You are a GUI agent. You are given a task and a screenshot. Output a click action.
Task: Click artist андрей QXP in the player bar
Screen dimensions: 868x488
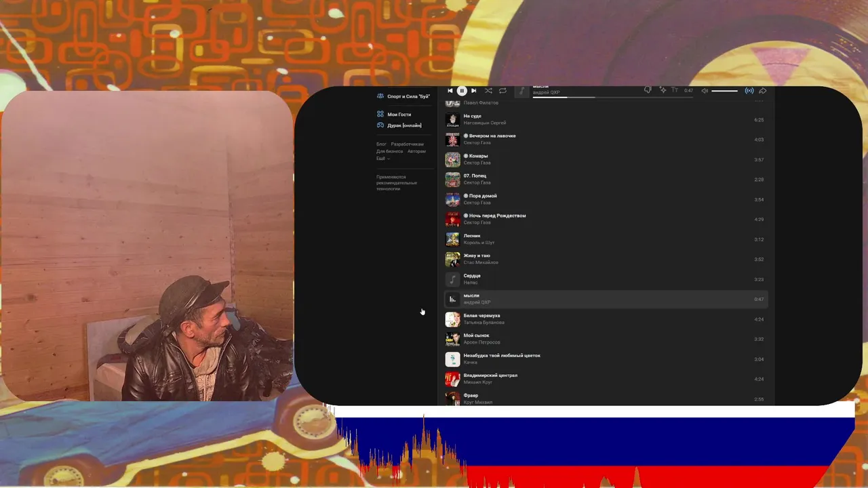pos(547,93)
